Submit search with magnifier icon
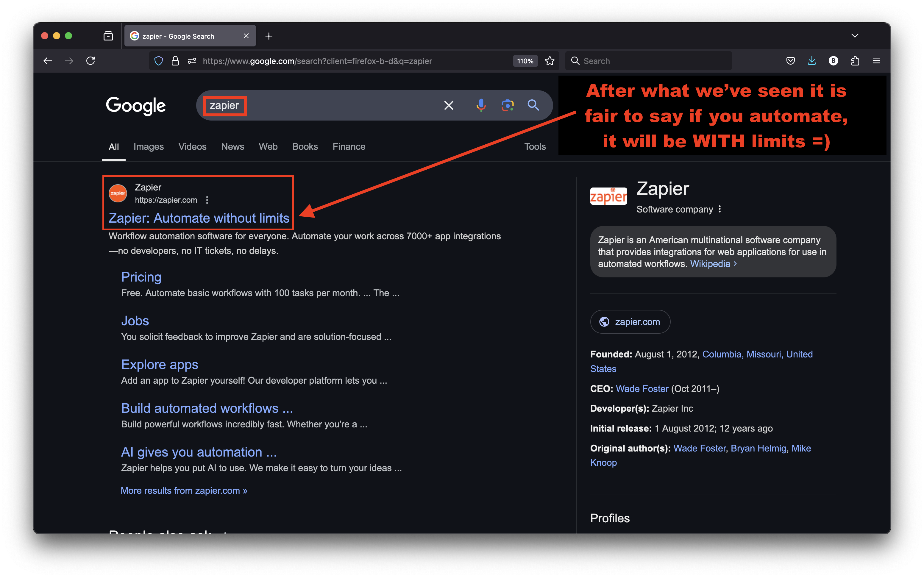 [533, 105]
